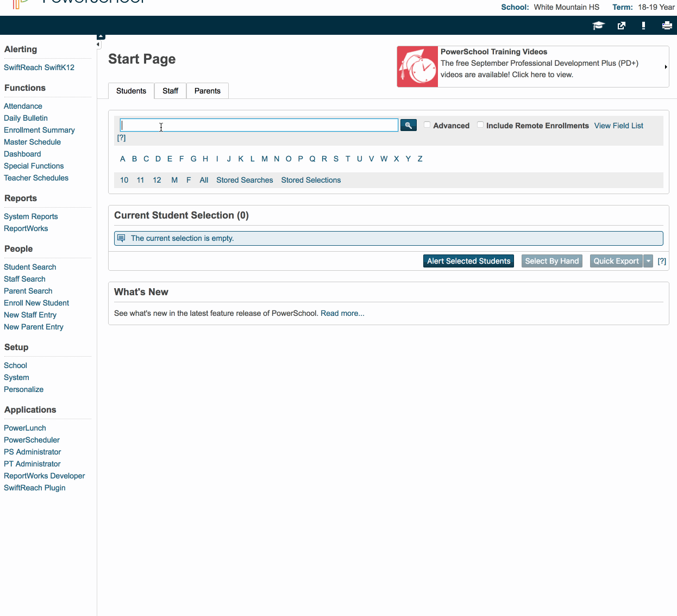Viewport: 677px width, 616px height.
Task: Open Staff Search link
Action: 24,279
